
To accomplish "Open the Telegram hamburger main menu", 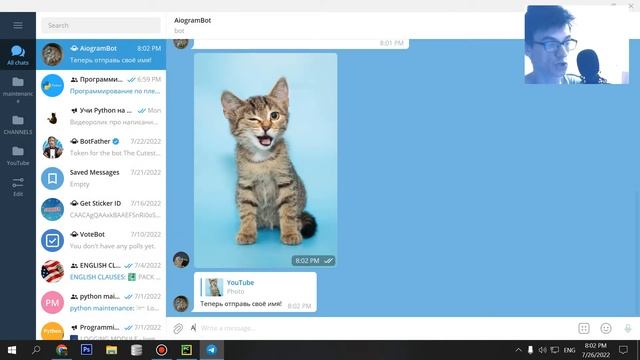I will [18, 25].
